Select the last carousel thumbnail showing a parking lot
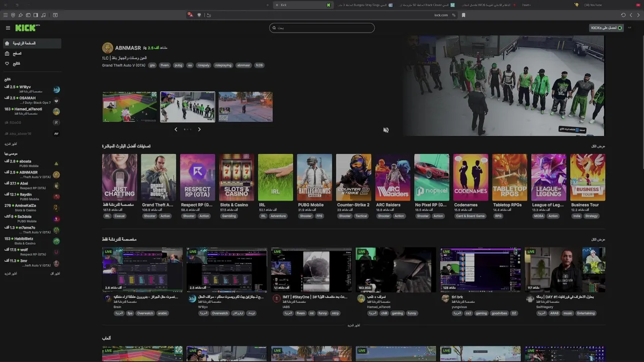Viewport: 644px width, 362px height. point(246,107)
